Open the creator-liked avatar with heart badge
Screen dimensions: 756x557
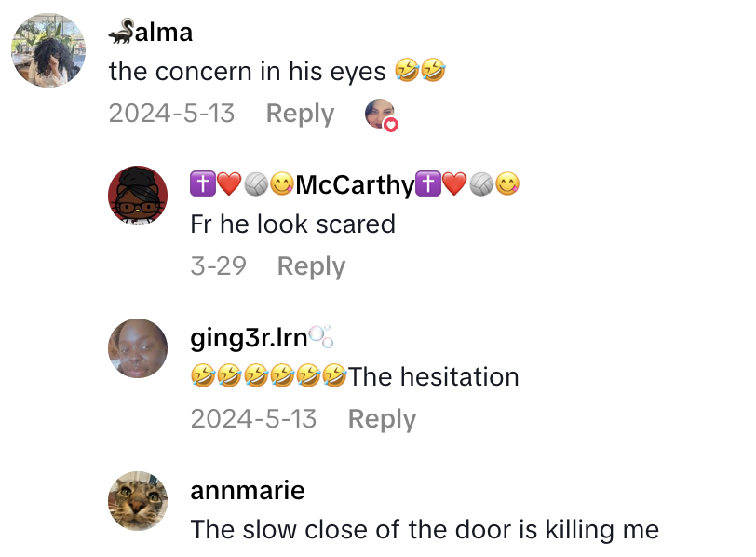pyautogui.click(x=381, y=115)
